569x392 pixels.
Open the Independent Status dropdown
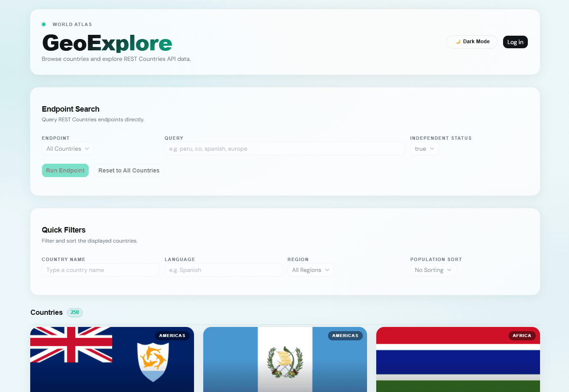coord(425,149)
